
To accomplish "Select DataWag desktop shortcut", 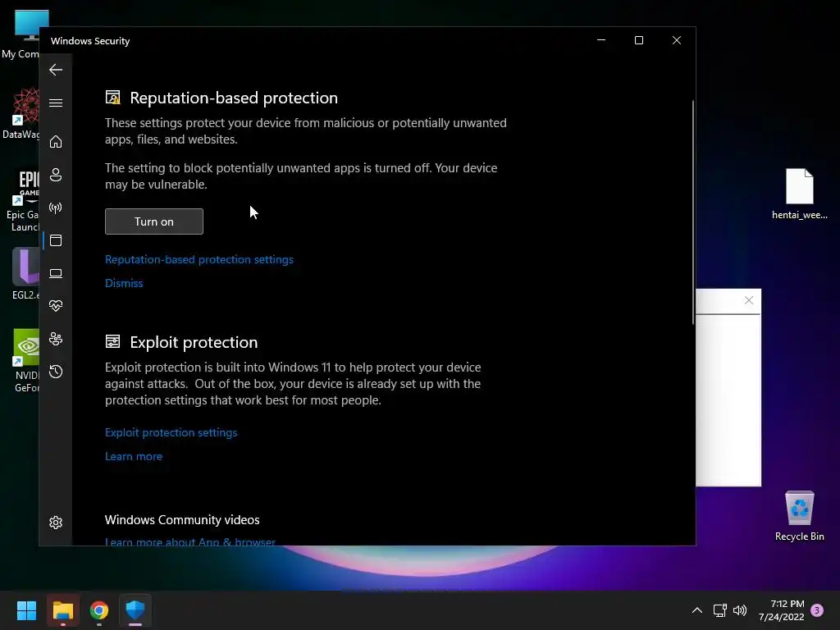I will click(x=22, y=113).
